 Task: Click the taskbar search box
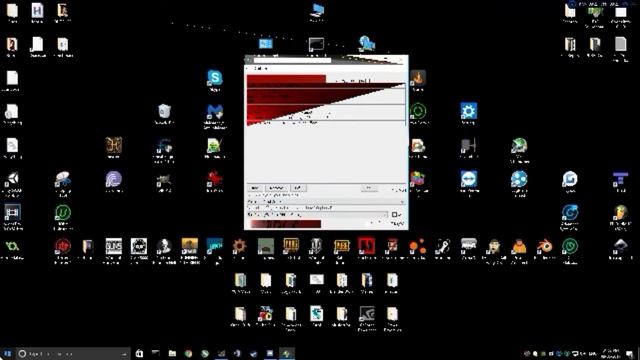73,353
